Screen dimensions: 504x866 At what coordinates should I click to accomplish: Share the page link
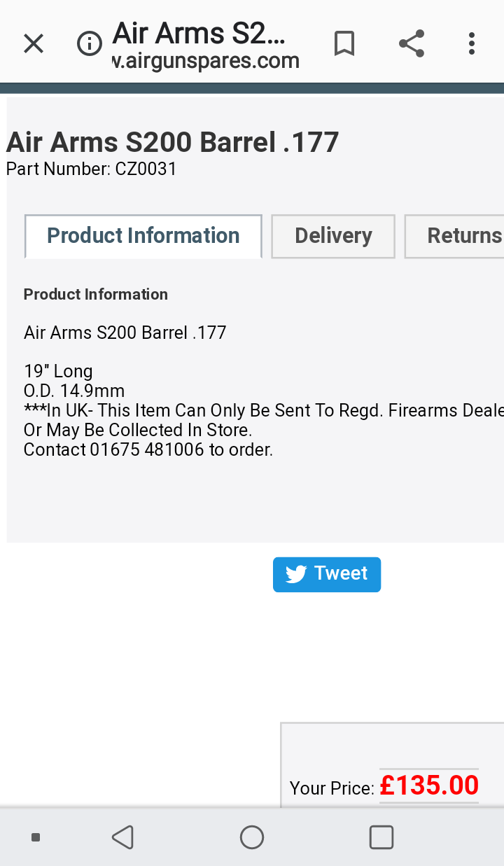pos(412,43)
